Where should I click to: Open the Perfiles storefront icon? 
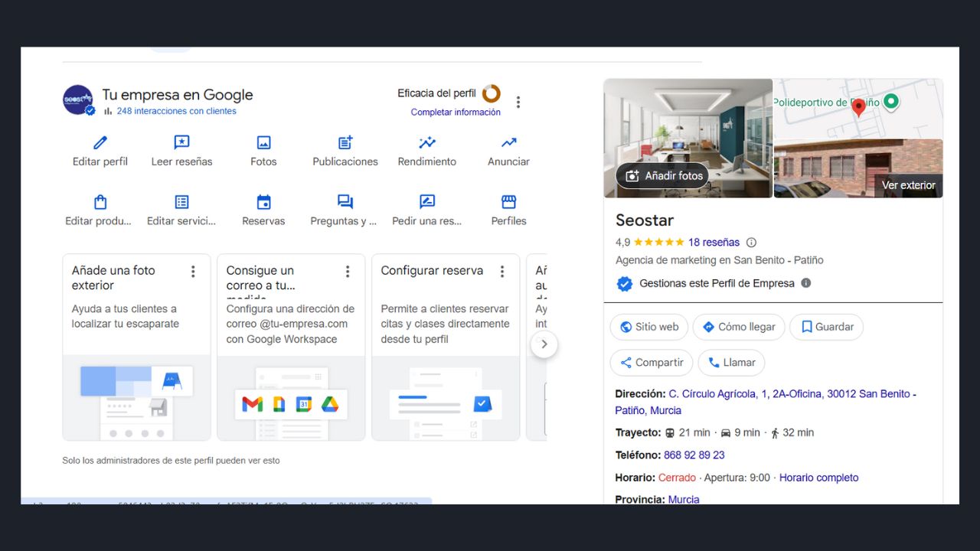508,202
